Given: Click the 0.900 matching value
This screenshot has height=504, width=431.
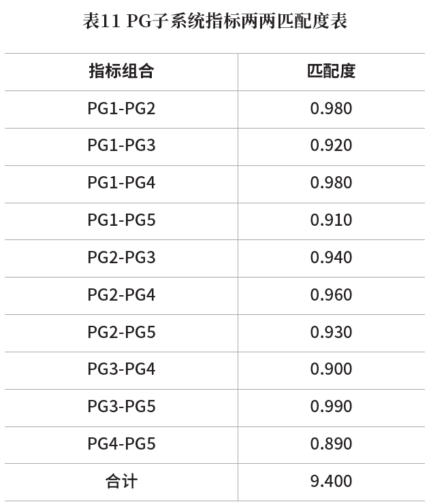Looking at the screenshot, I should tap(331, 369).
